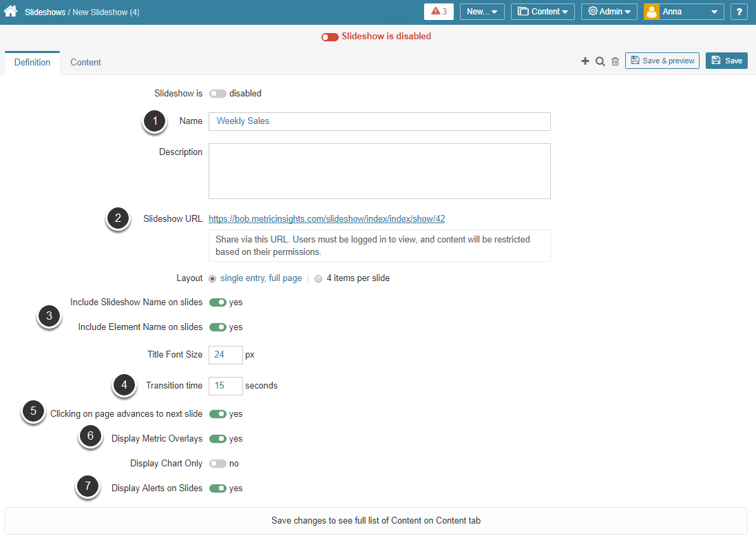Open the Admin dropdown menu
The image size is (756, 536).
coord(609,12)
